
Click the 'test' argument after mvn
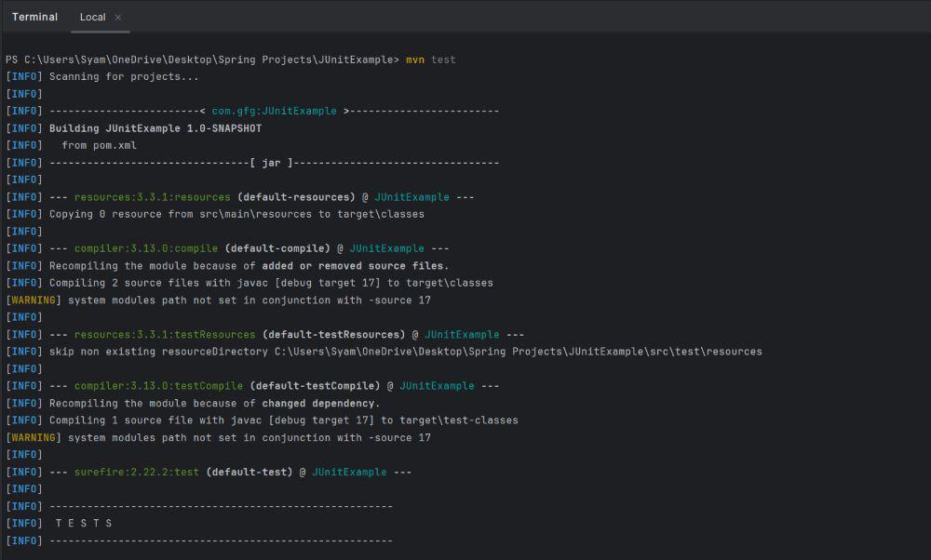[x=443, y=60]
